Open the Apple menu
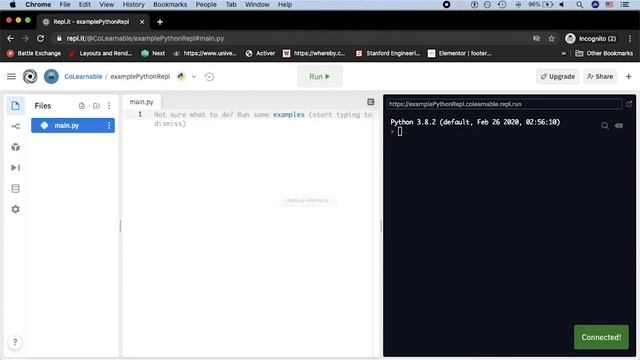This screenshot has width=640, height=360. pos(12,4)
